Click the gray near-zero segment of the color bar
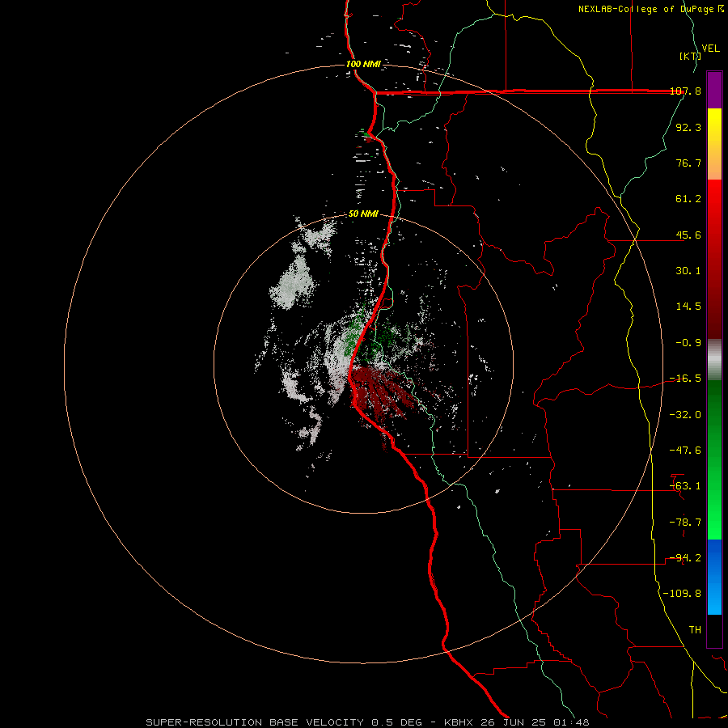This screenshot has width=728, height=728. 714,360
